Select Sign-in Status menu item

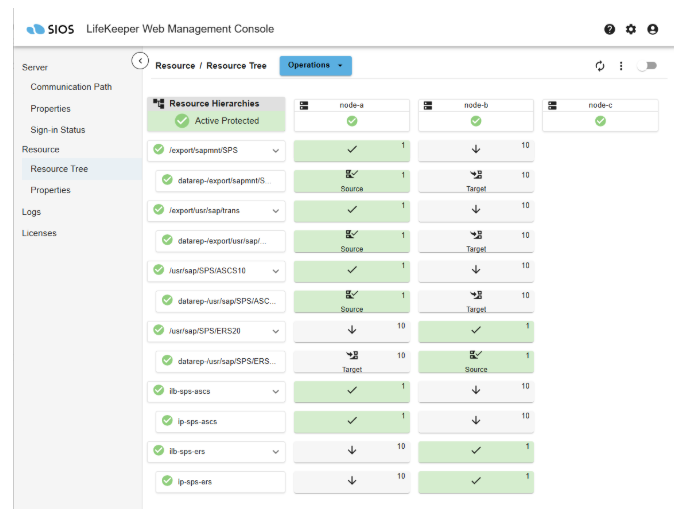pyautogui.click(x=57, y=130)
